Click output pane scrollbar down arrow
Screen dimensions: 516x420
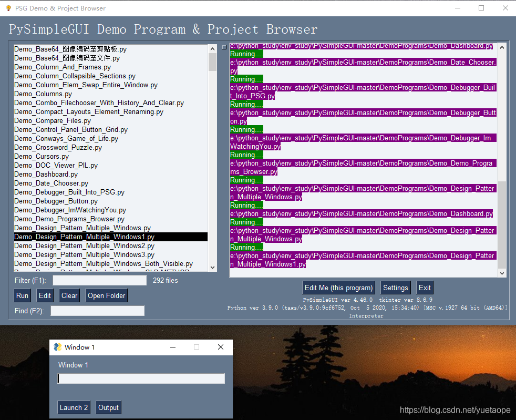pyautogui.click(x=502, y=273)
